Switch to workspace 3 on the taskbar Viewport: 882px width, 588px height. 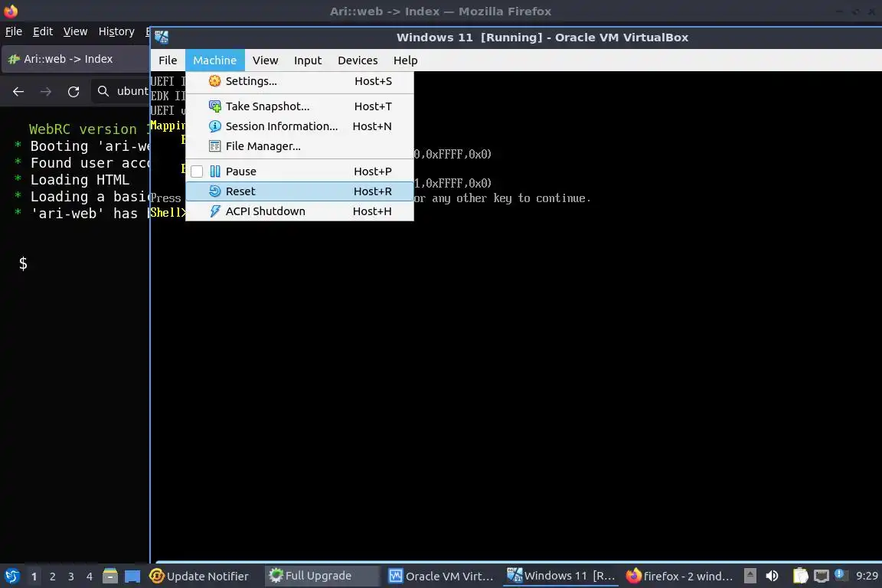(x=71, y=577)
